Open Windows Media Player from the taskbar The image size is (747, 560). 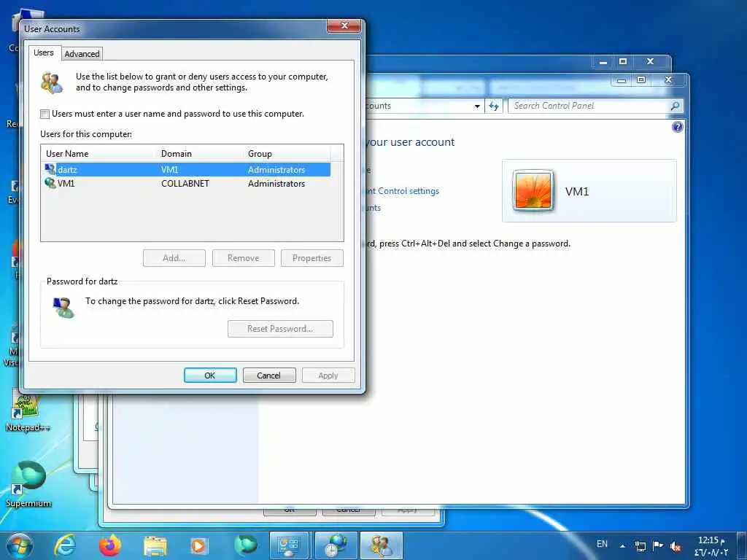(199, 545)
